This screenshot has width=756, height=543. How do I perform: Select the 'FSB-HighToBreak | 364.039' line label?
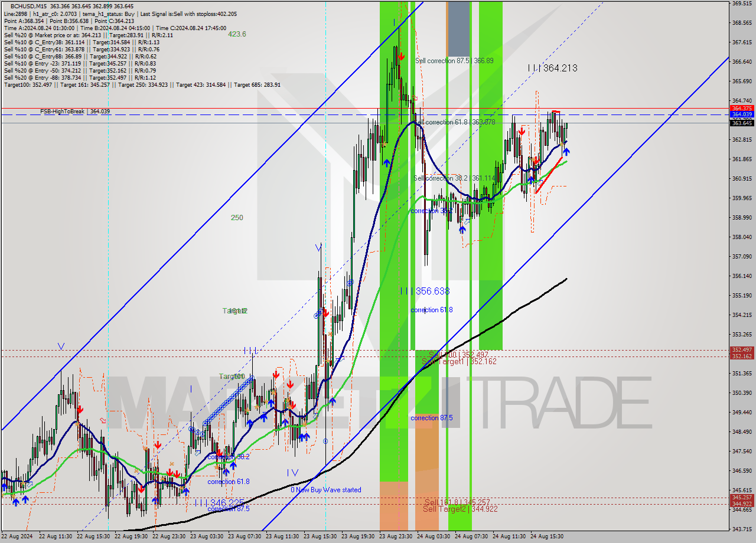pyautogui.click(x=75, y=112)
